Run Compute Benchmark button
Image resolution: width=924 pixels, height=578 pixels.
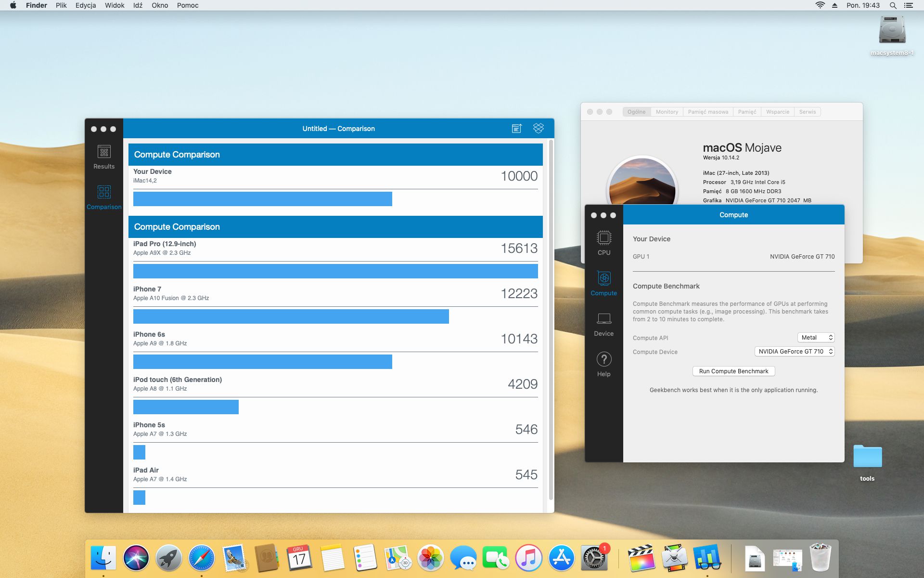733,371
